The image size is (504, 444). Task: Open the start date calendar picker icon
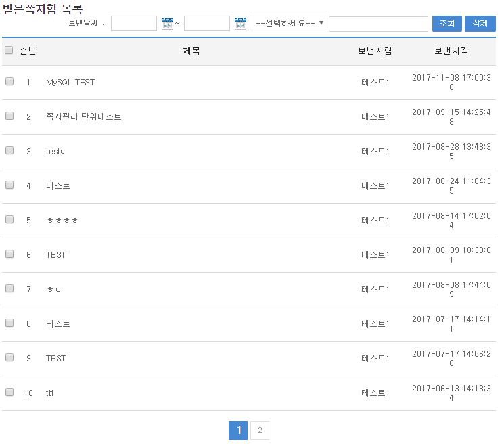pyautogui.click(x=168, y=24)
